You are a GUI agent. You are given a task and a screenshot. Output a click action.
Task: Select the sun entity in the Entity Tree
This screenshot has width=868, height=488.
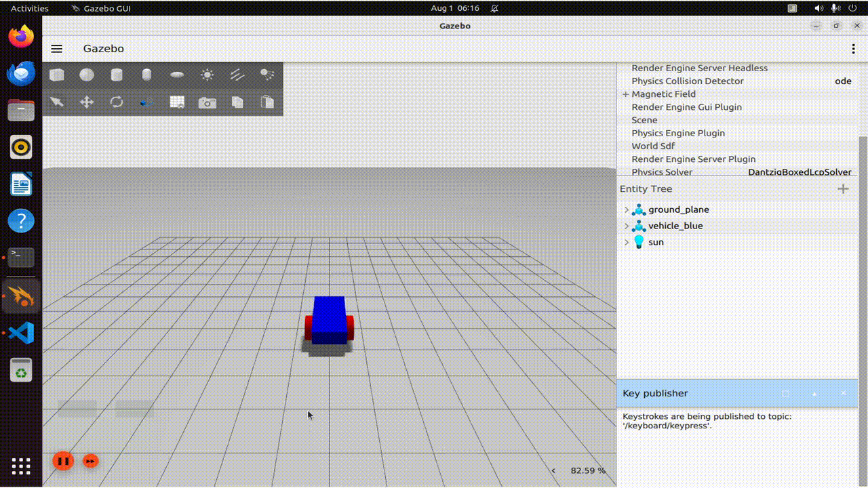point(656,242)
